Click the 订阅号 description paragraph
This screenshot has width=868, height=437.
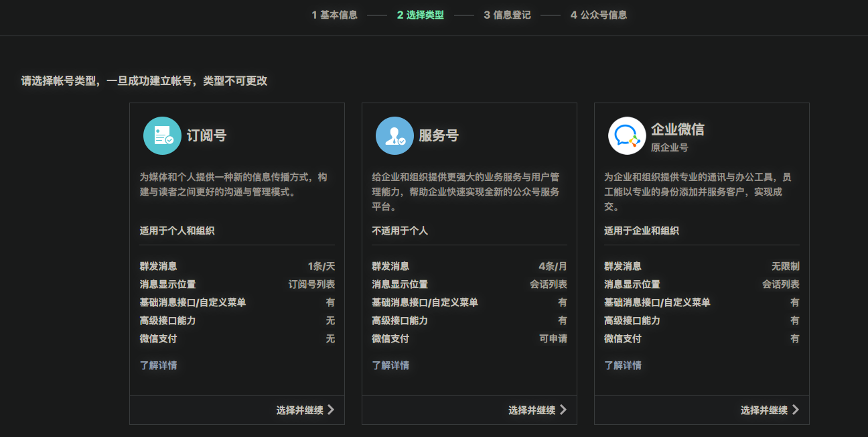click(234, 184)
